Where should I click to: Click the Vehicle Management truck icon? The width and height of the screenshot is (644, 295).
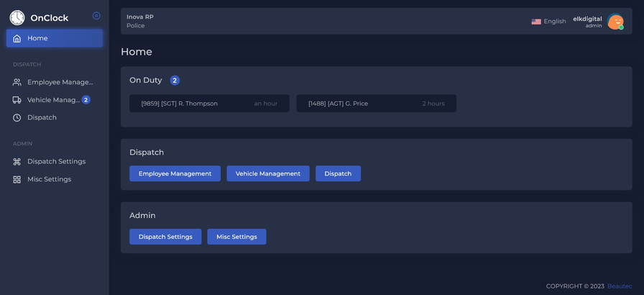[17, 100]
